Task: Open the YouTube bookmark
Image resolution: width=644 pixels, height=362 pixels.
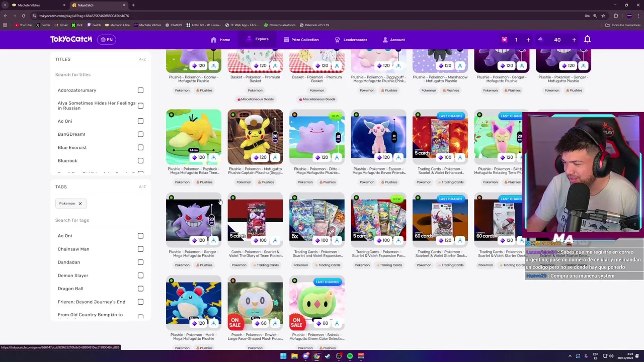Action: (23, 25)
